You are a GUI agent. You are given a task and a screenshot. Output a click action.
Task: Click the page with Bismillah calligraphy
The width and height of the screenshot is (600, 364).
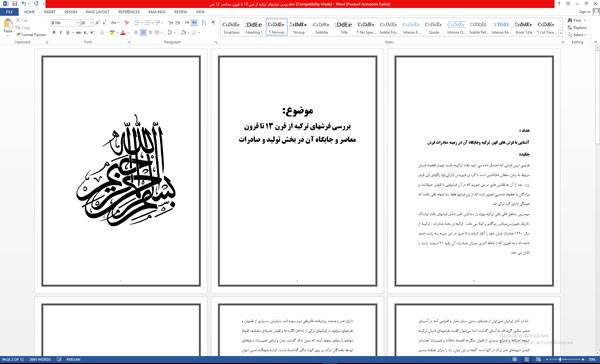[121, 171]
